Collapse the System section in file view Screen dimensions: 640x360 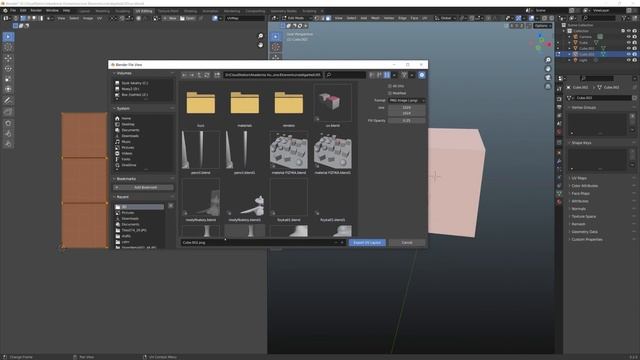pos(123,109)
